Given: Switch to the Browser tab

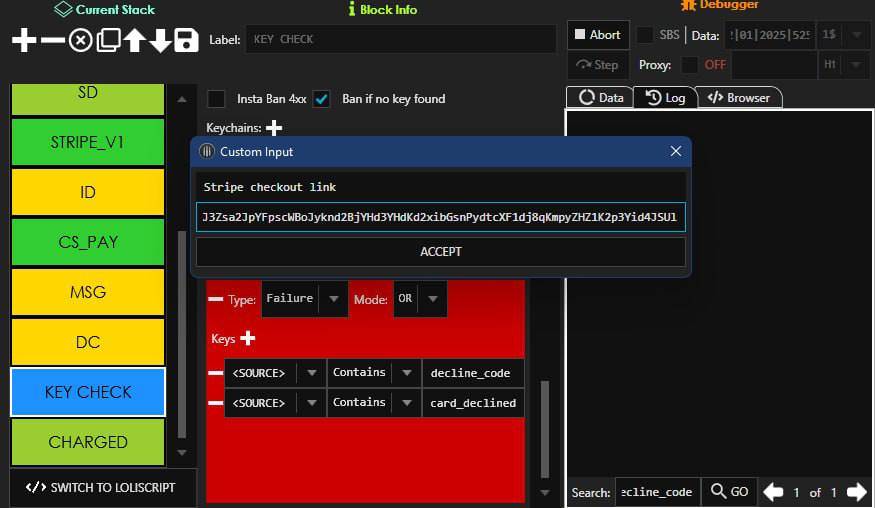Looking at the screenshot, I should pyautogui.click(x=738, y=98).
